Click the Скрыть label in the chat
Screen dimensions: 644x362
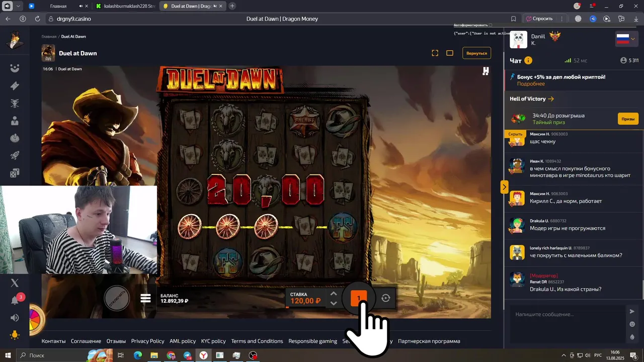(515, 134)
